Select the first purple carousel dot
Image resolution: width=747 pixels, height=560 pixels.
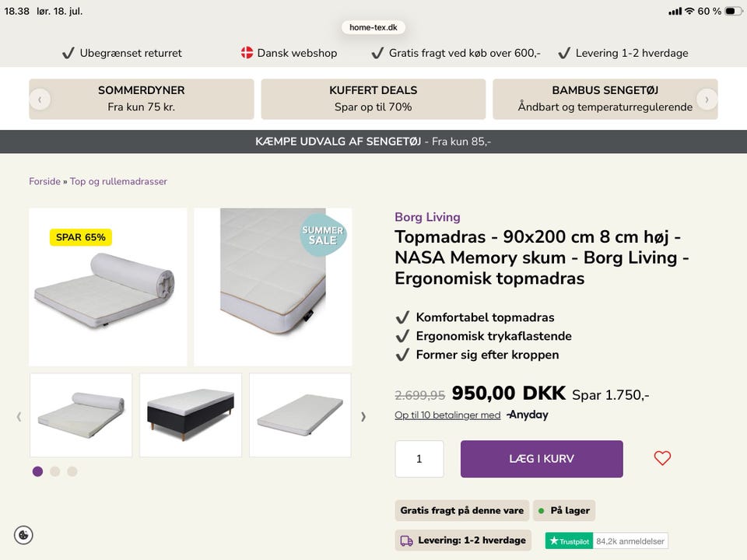pyautogui.click(x=37, y=471)
